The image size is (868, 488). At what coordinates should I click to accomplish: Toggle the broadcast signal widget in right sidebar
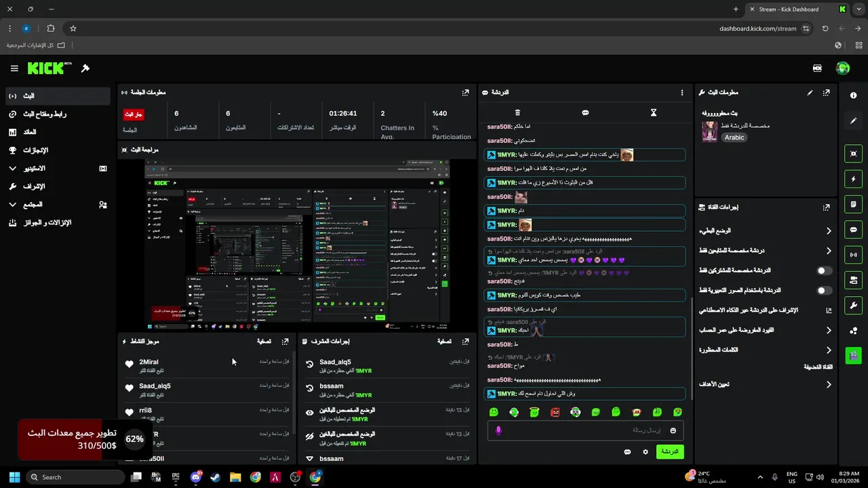pos(853,255)
